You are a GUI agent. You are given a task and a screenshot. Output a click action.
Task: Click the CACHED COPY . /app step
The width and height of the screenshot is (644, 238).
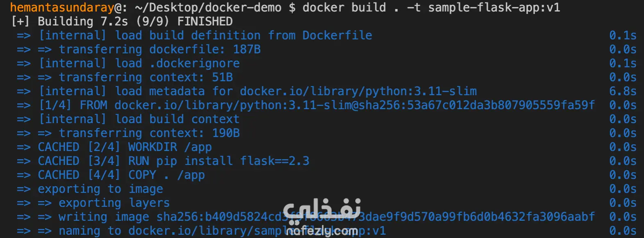[121, 175]
